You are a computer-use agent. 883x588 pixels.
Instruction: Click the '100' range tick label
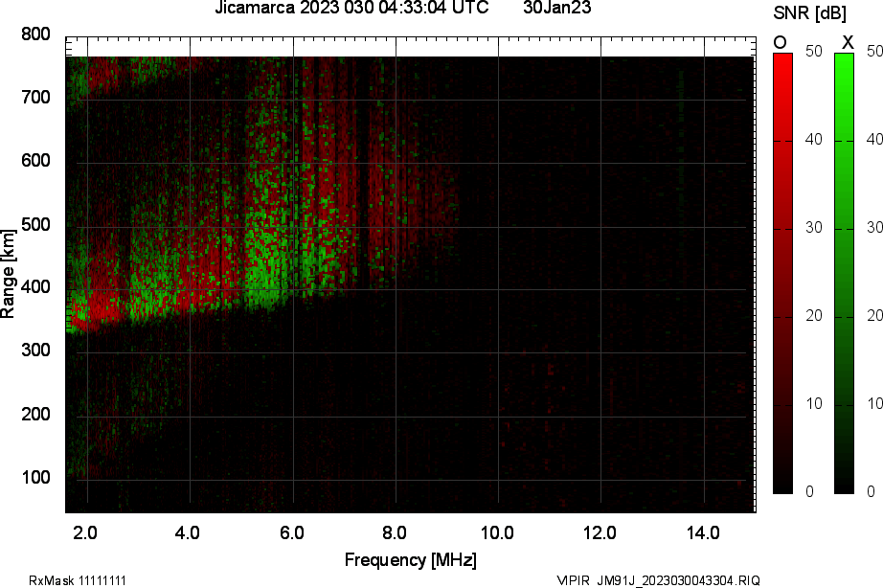tap(35, 478)
